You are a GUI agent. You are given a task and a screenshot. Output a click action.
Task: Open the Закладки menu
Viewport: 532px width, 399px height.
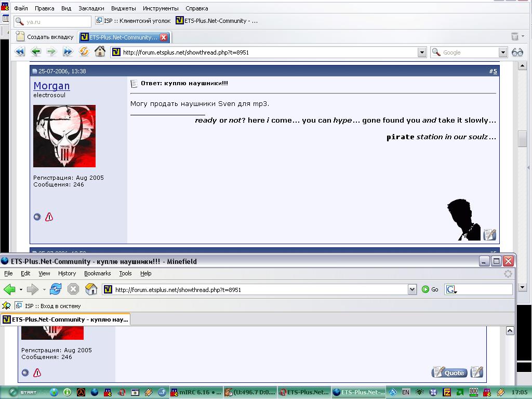click(x=91, y=8)
